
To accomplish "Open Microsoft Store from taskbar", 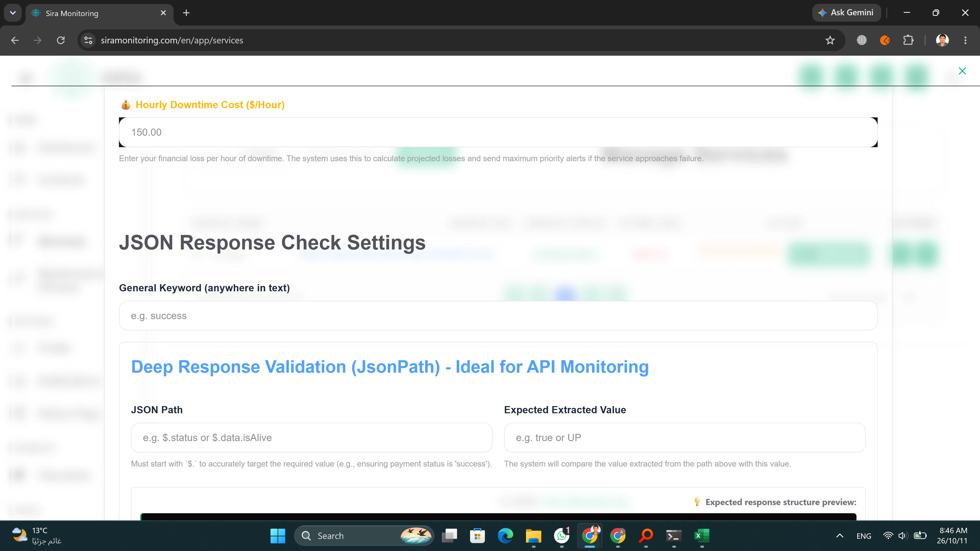I will click(477, 536).
